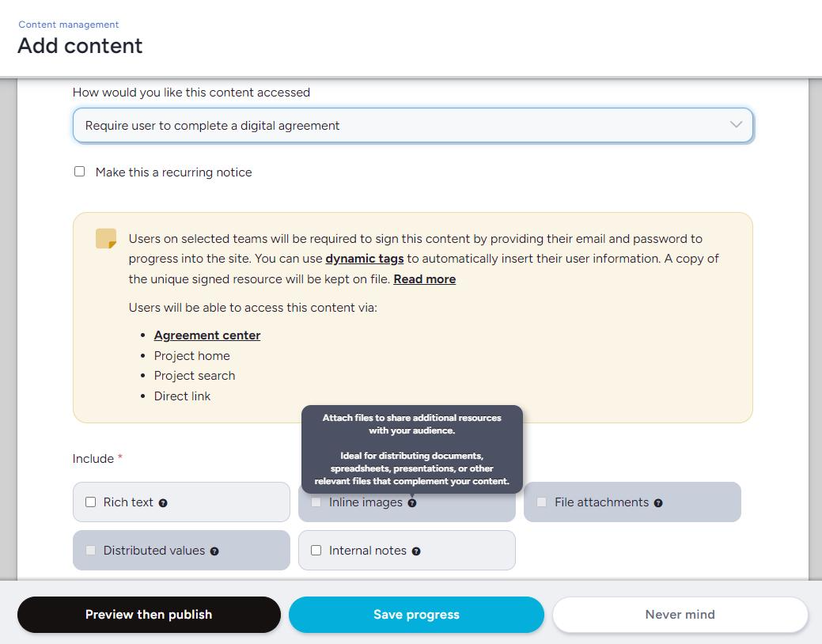Click the dropdown chevron arrow
The width and height of the screenshot is (822, 644).
point(736,125)
